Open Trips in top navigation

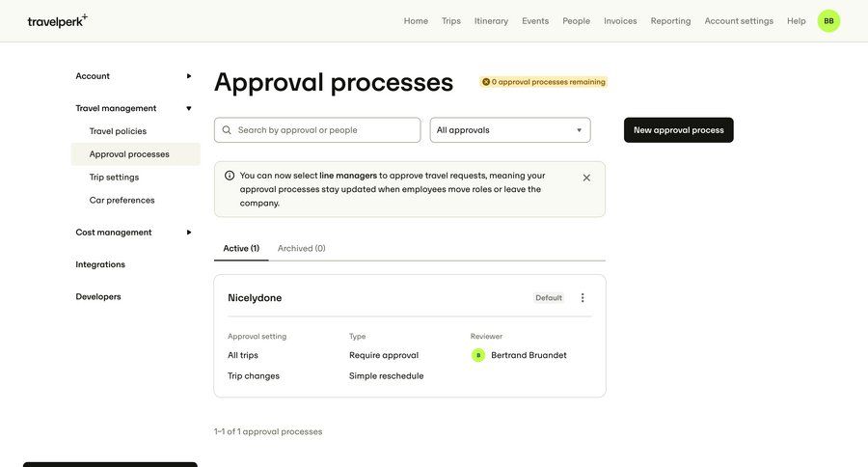click(x=451, y=21)
